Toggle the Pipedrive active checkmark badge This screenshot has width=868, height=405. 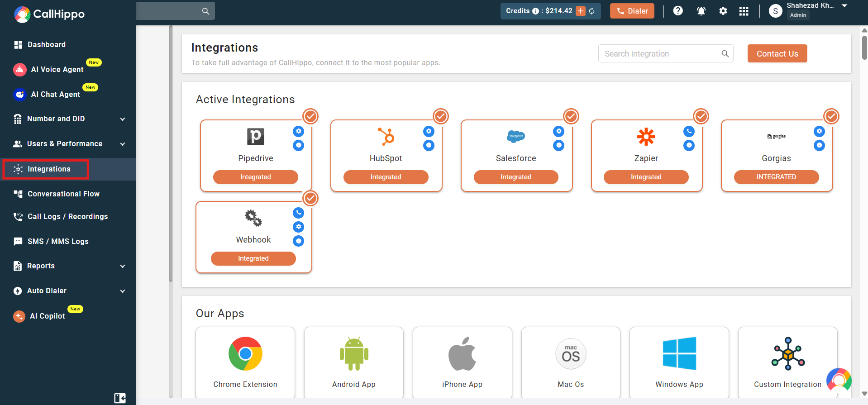[310, 116]
